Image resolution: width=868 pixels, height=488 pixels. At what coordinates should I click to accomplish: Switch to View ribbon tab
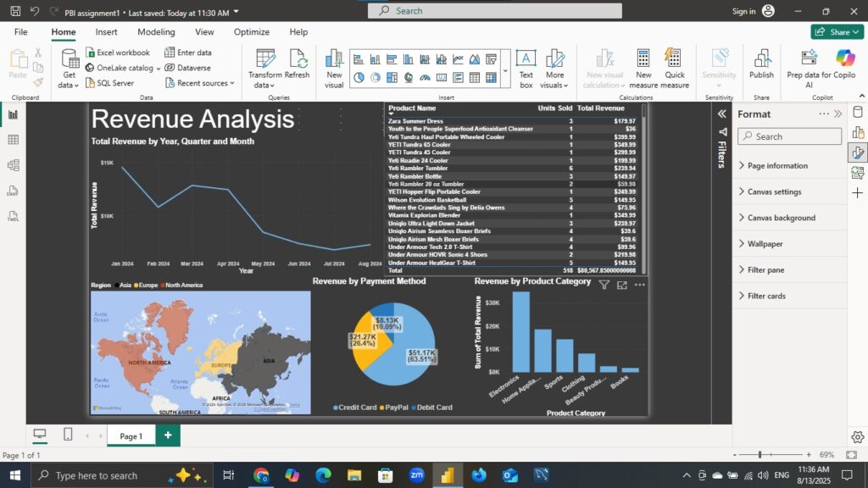[204, 32]
